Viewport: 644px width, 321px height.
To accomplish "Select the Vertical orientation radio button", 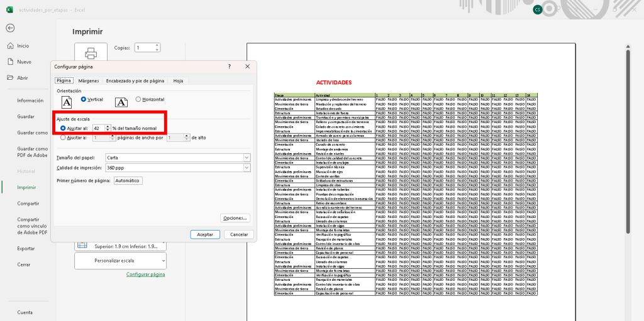I will pyautogui.click(x=84, y=99).
